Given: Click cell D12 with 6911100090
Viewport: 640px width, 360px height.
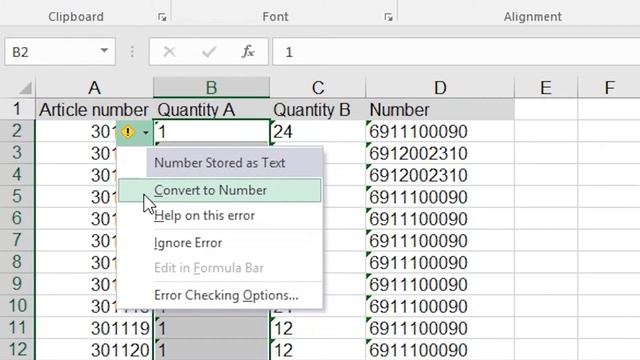Looking at the screenshot, I should (x=440, y=350).
